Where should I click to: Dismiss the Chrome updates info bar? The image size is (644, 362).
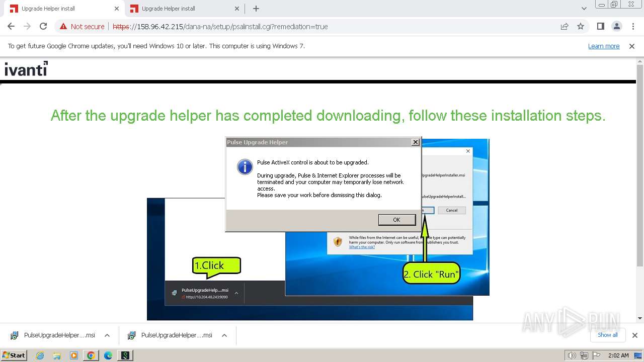[632, 46]
